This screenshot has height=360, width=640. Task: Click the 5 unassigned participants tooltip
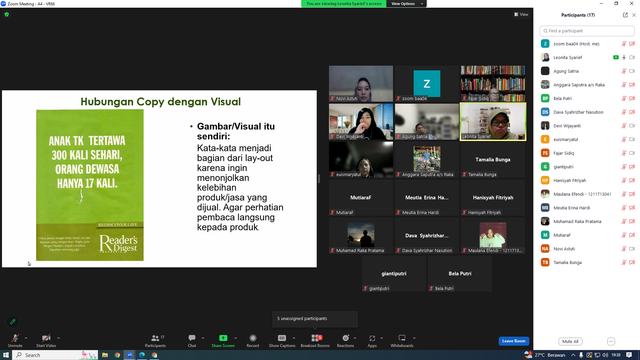tap(315, 319)
